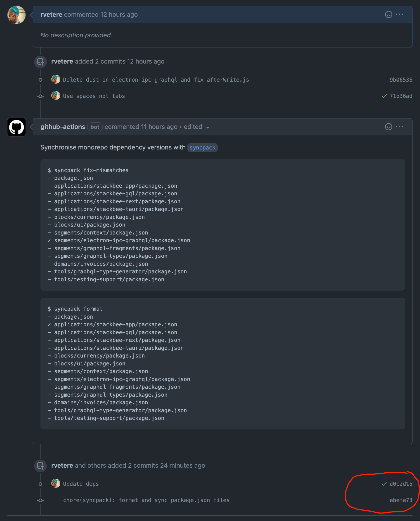Click avatar beside 'Delete dist' commit
420x521 pixels.
pyautogui.click(x=56, y=79)
